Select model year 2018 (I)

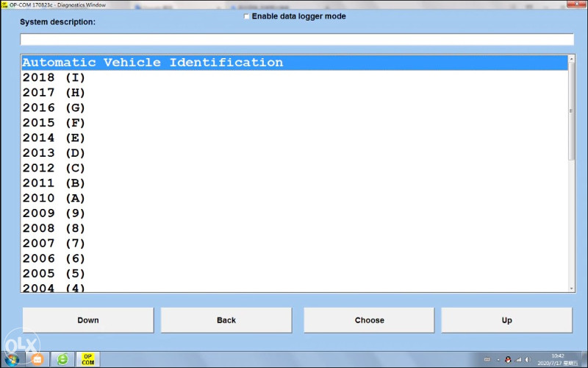click(x=295, y=77)
